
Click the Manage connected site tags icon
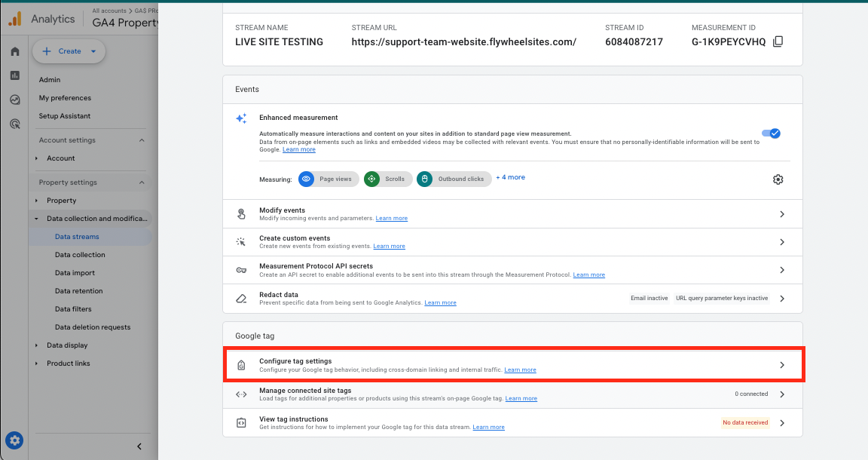tap(241, 394)
